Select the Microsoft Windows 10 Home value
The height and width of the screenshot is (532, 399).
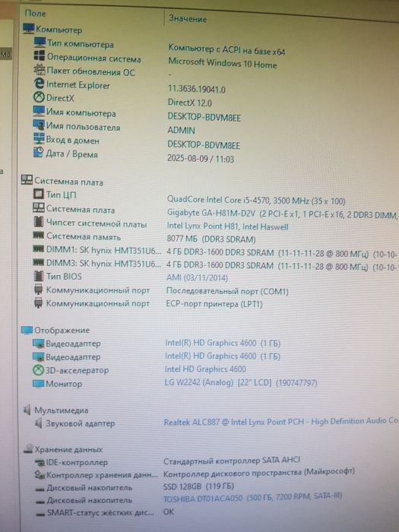222,63
